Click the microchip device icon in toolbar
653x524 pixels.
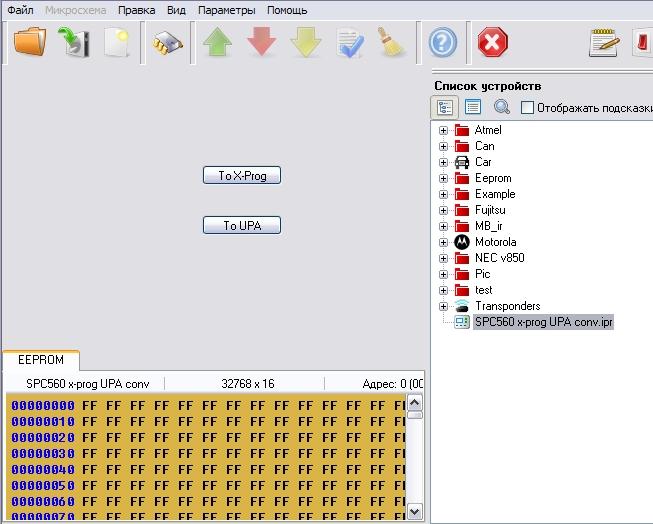pyautogui.click(x=167, y=43)
